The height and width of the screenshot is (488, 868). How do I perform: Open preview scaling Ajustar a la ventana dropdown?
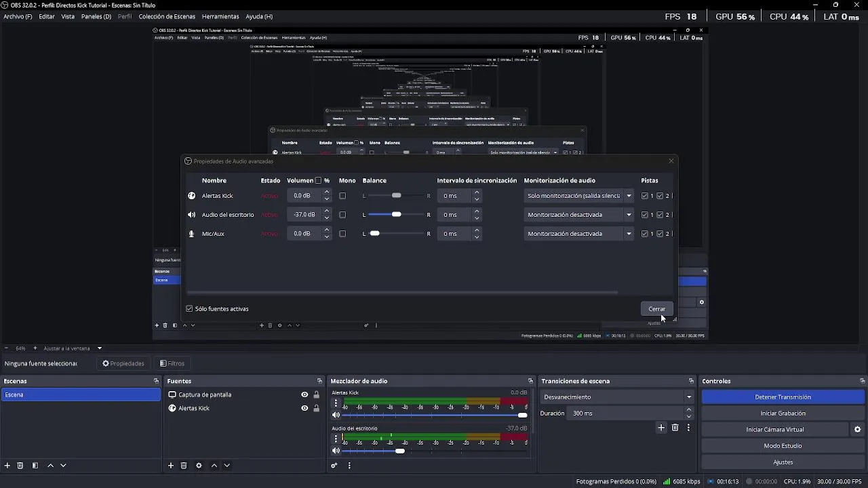coord(73,348)
